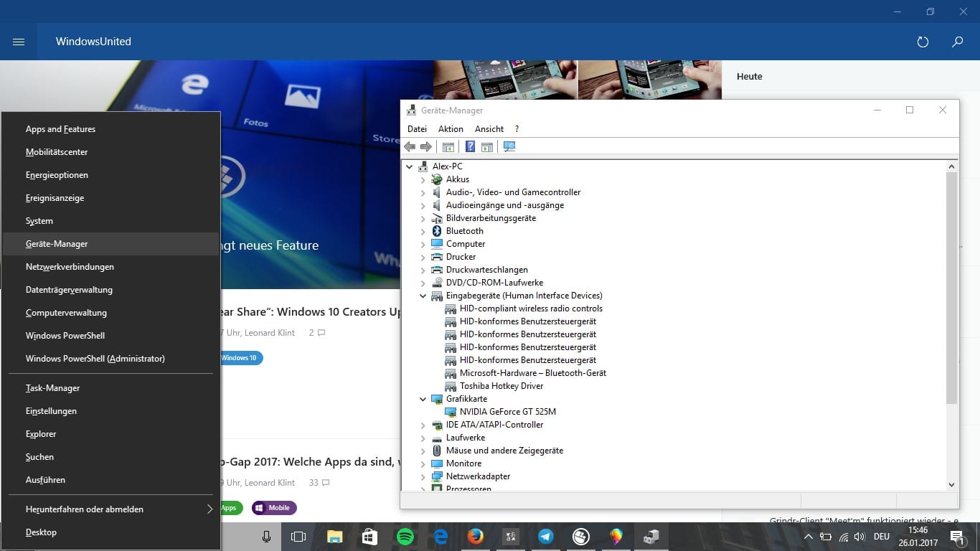Open the Aktion menu
This screenshot has width=980, height=551.
[451, 129]
